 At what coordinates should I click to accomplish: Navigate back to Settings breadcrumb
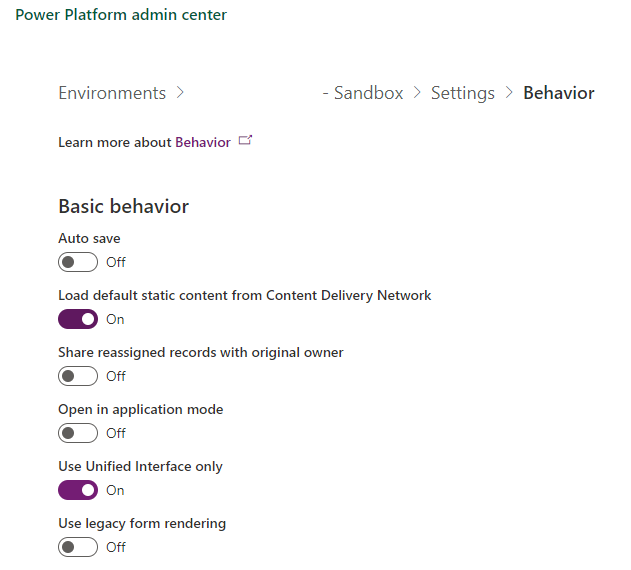[462, 93]
